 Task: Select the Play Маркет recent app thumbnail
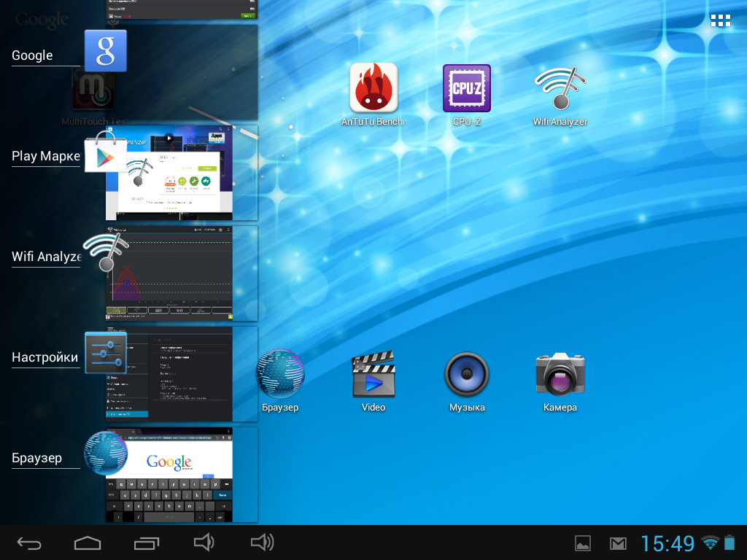181,173
